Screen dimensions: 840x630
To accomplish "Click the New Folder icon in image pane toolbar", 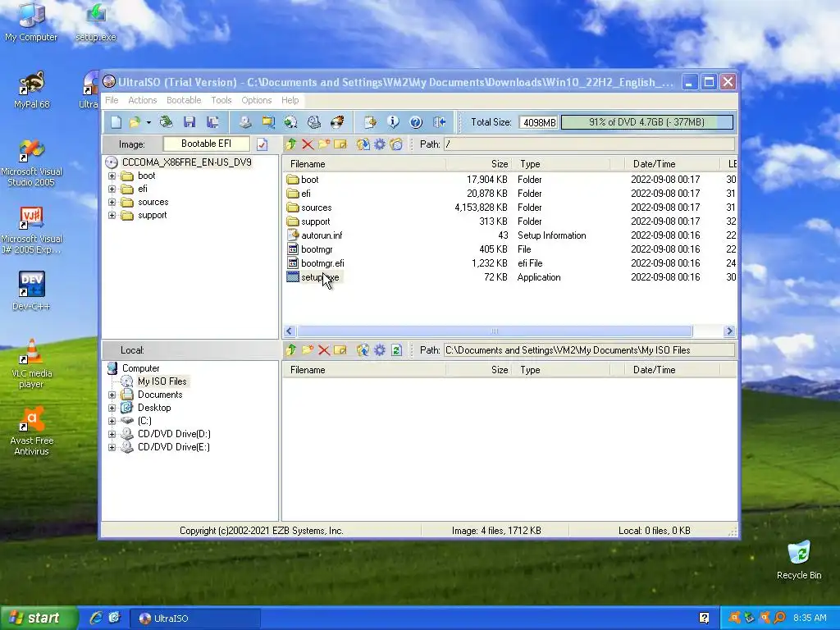I will coord(323,144).
